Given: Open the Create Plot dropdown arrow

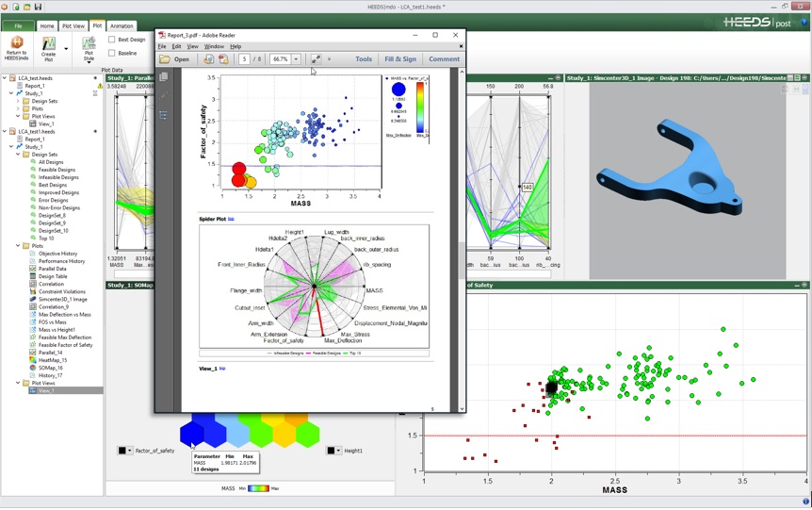Looking at the screenshot, I should point(66,49).
